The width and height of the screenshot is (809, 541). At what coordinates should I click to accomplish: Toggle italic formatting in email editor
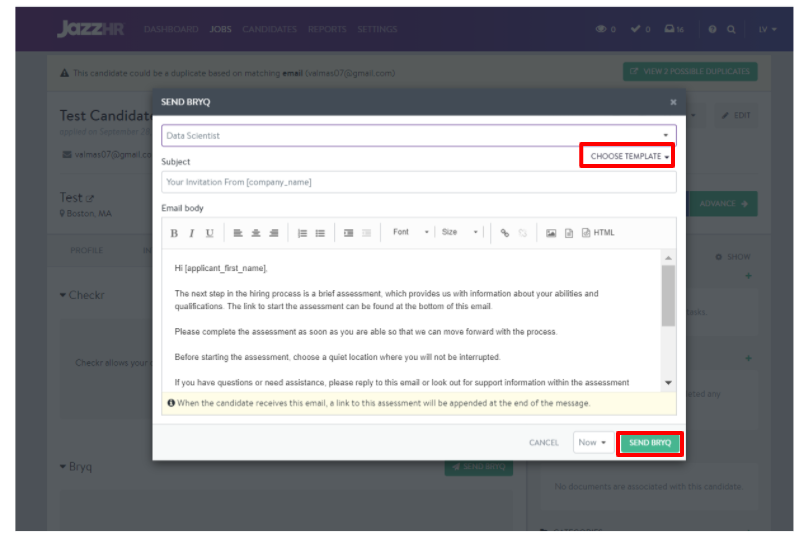pos(191,233)
